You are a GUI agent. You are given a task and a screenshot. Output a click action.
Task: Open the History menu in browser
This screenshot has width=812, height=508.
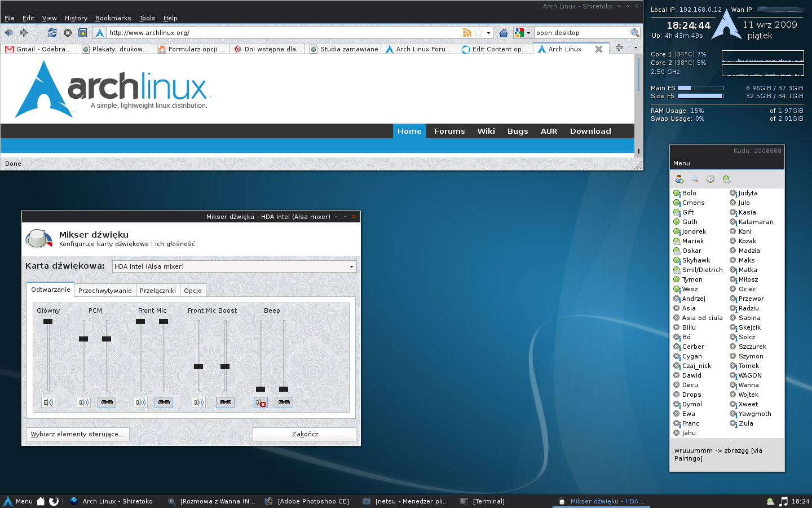(x=76, y=18)
